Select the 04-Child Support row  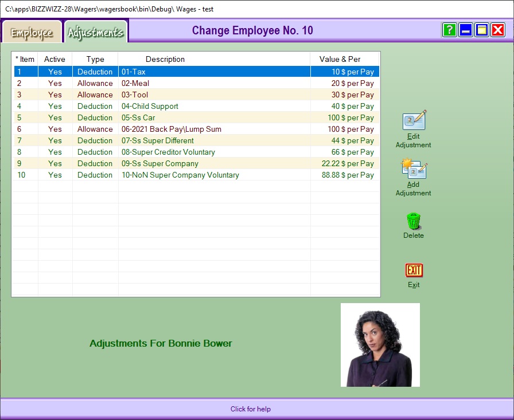[x=197, y=106]
